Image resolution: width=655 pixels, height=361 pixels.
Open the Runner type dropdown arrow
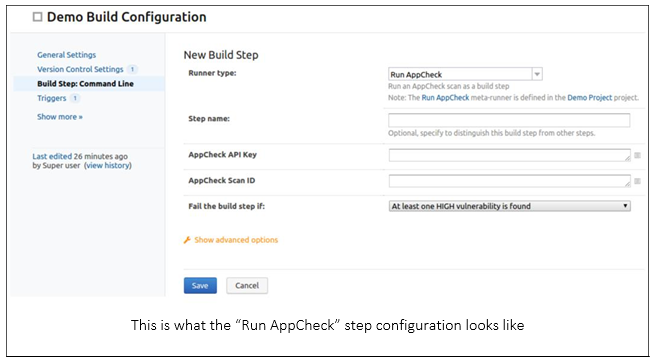coord(537,74)
